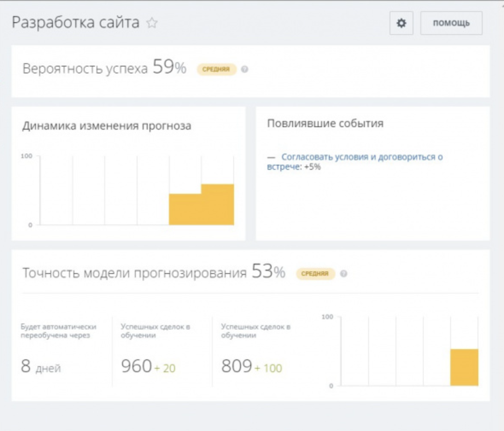The height and width of the screenshot is (431, 504).
Task: Select the Повлиявшие события heading
Action: [x=325, y=123]
